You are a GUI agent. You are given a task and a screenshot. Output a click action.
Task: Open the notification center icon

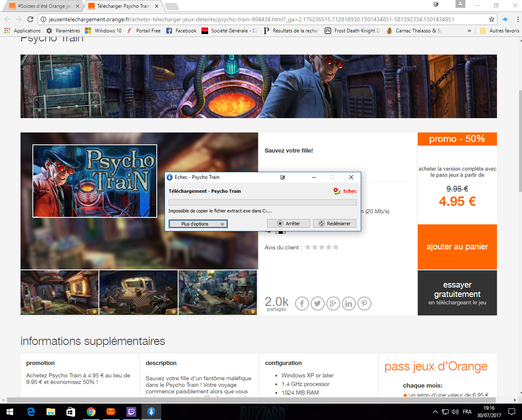512,412
